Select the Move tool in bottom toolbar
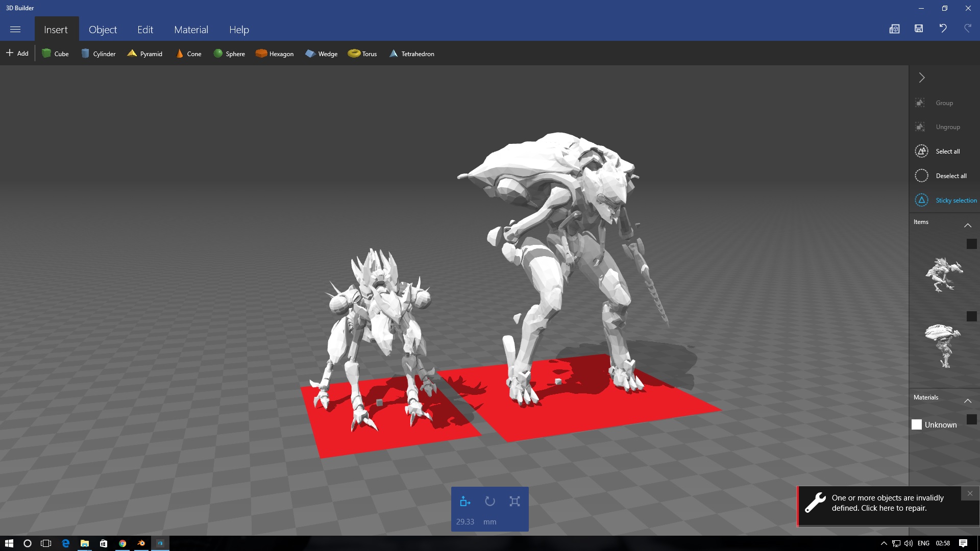Image resolution: width=980 pixels, height=551 pixels. pyautogui.click(x=465, y=502)
